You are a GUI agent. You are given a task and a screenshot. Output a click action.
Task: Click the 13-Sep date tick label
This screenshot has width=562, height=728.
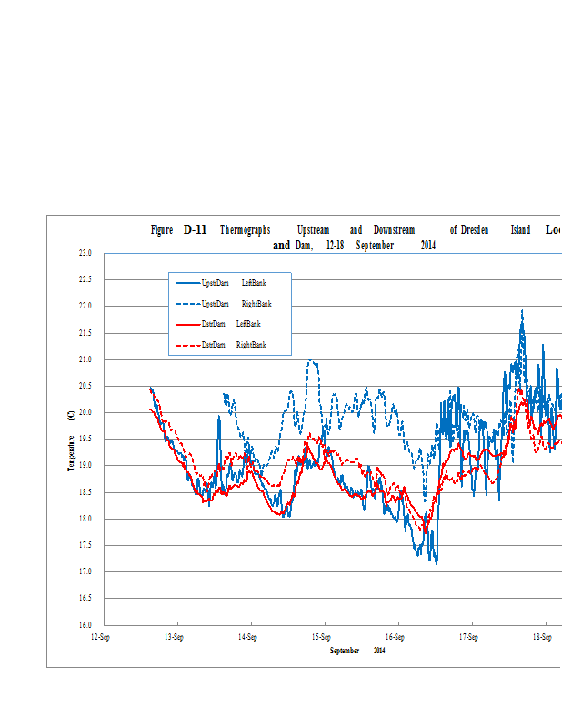(175, 637)
